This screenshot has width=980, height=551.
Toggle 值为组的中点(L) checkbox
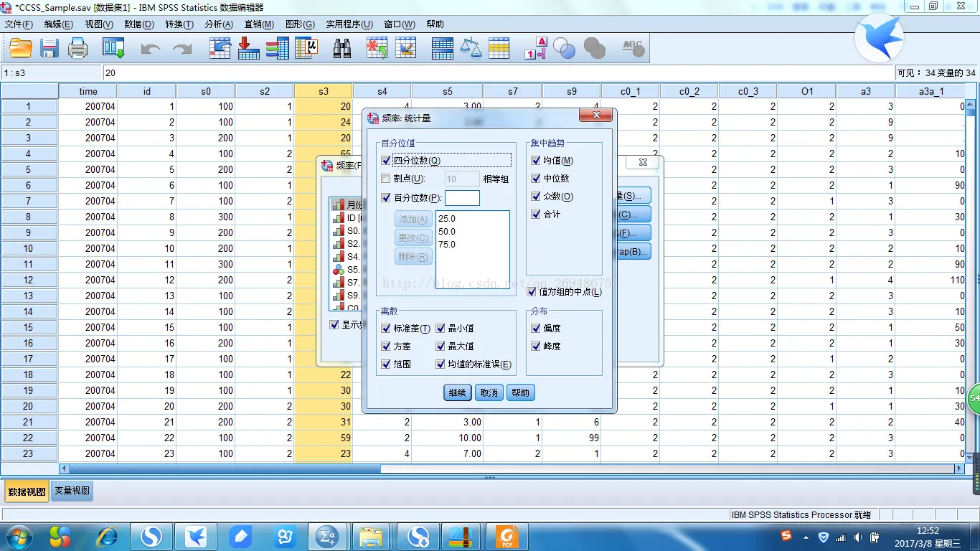(x=532, y=292)
